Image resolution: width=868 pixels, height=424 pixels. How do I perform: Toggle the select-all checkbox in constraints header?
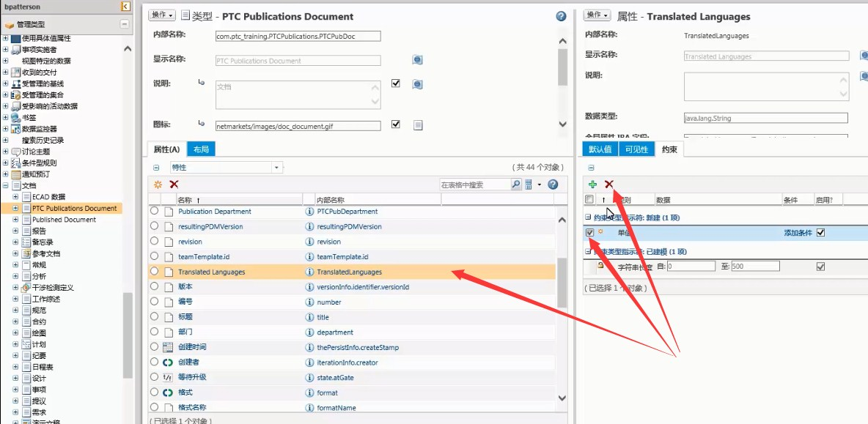pyautogui.click(x=589, y=199)
